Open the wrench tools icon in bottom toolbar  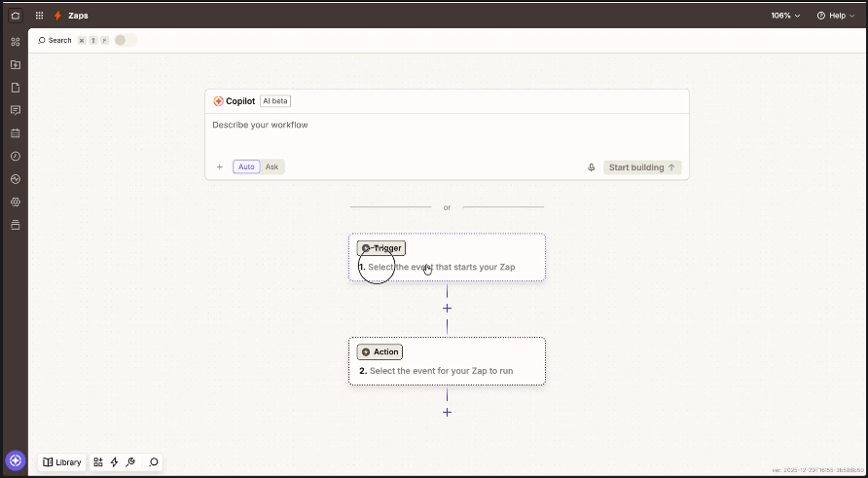point(131,462)
